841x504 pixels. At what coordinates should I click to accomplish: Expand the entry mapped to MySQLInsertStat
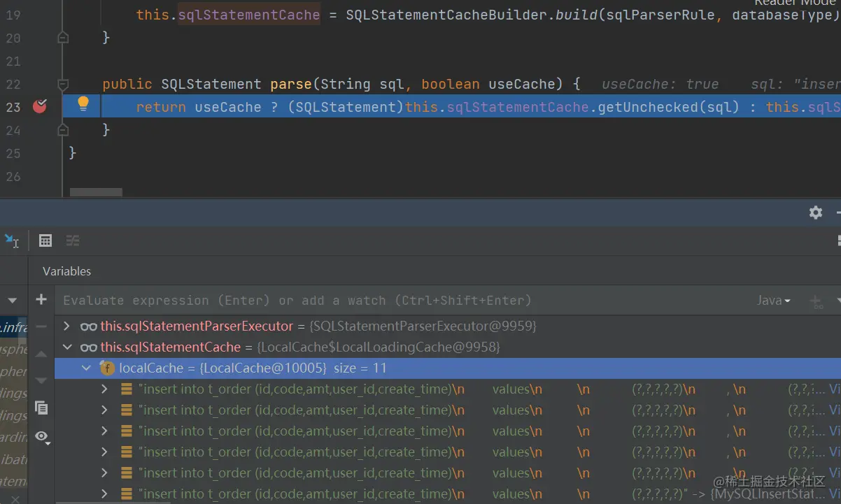(x=104, y=494)
